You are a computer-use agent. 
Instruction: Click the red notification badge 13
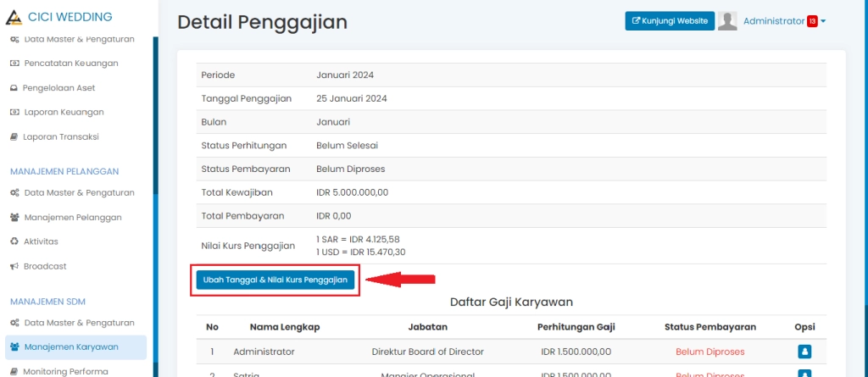click(x=811, y=21)
